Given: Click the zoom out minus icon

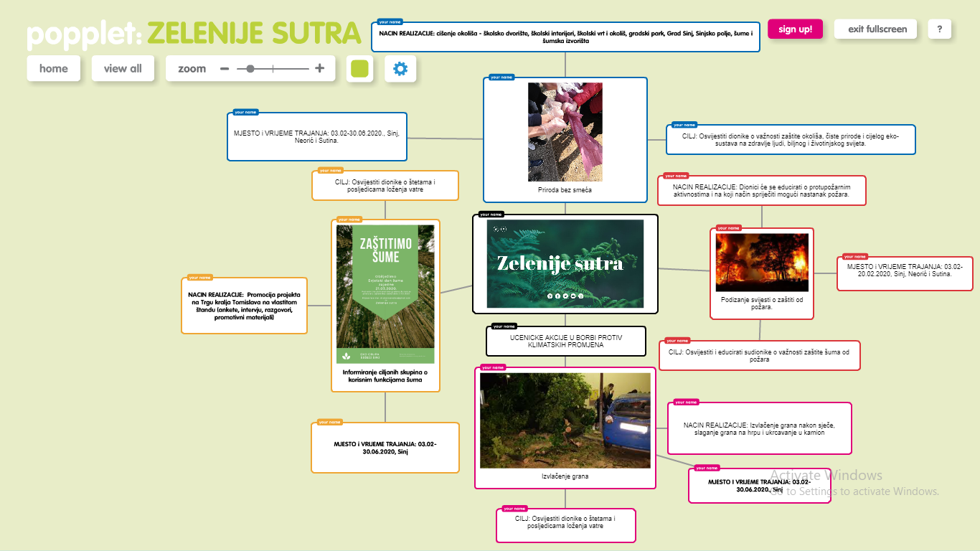Looking at the screenshot, I should pyautogui.click(x=225, y=69).
